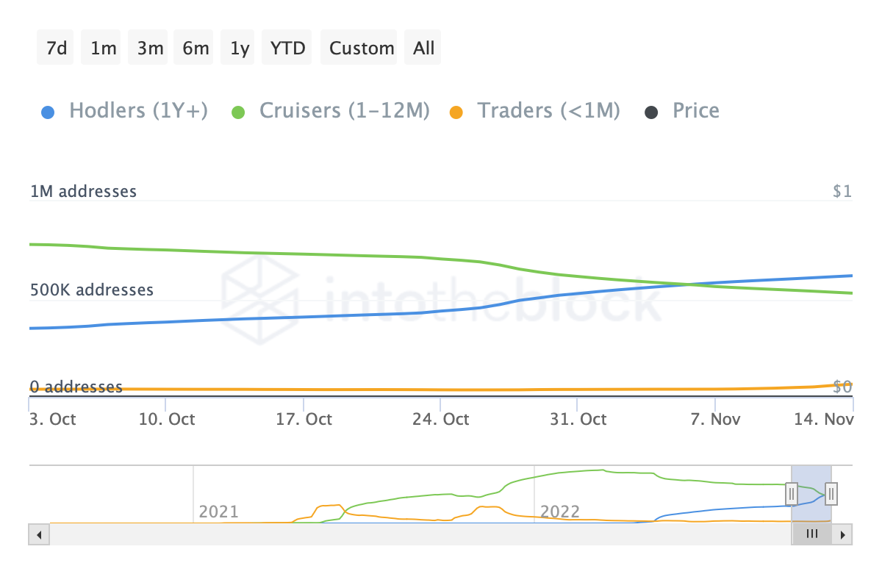Switch chart range to 1m
This screenshot has width=882, height=588.
tap(102, 48)
